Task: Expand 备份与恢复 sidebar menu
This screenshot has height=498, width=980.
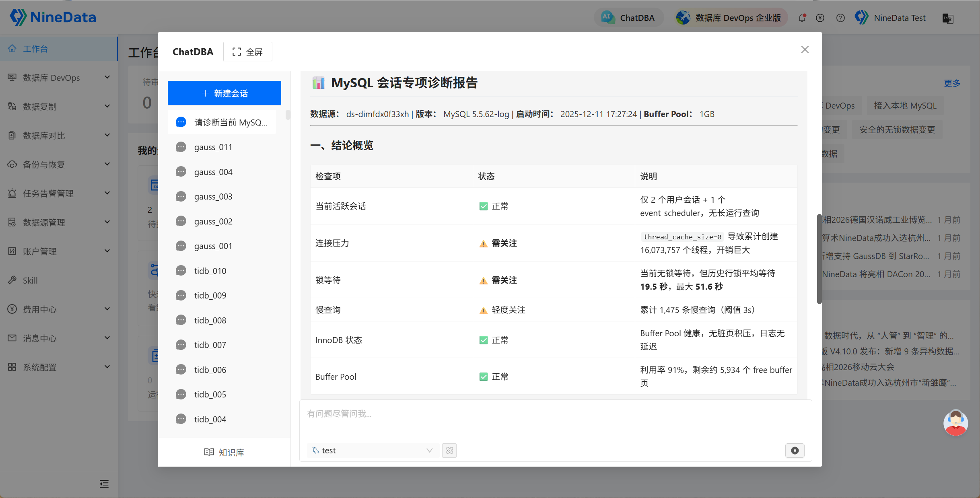Action: [x=59, y=165]
